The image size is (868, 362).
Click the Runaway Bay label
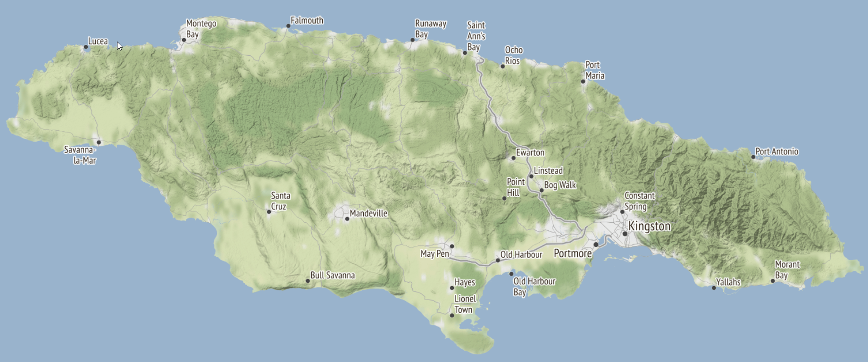(430, 29)
